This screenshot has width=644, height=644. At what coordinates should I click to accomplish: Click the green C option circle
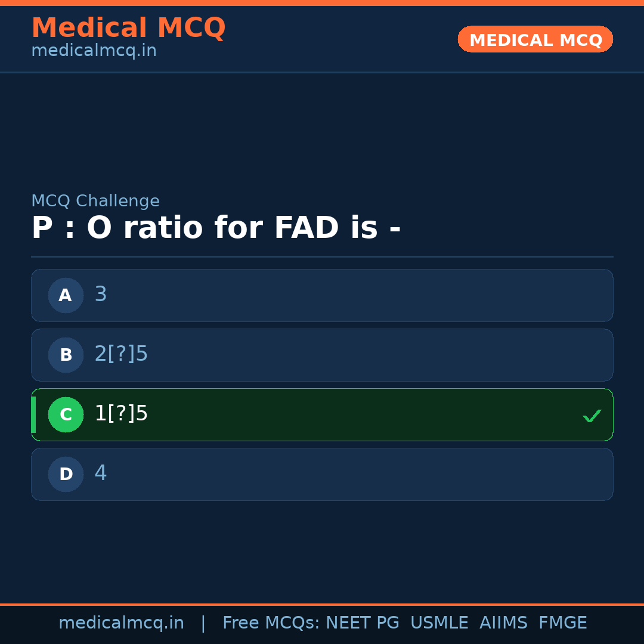[x=66, y=414]
